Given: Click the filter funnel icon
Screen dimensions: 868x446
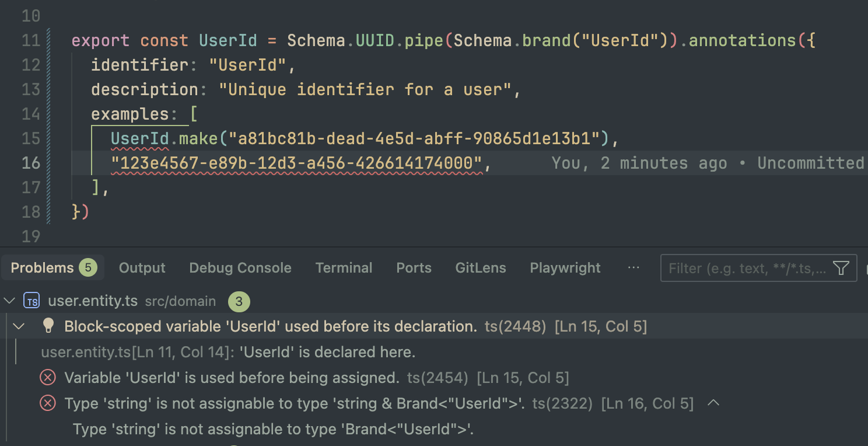Looking at the screenshot, I should pyautogui.click(x=841, y=268).
